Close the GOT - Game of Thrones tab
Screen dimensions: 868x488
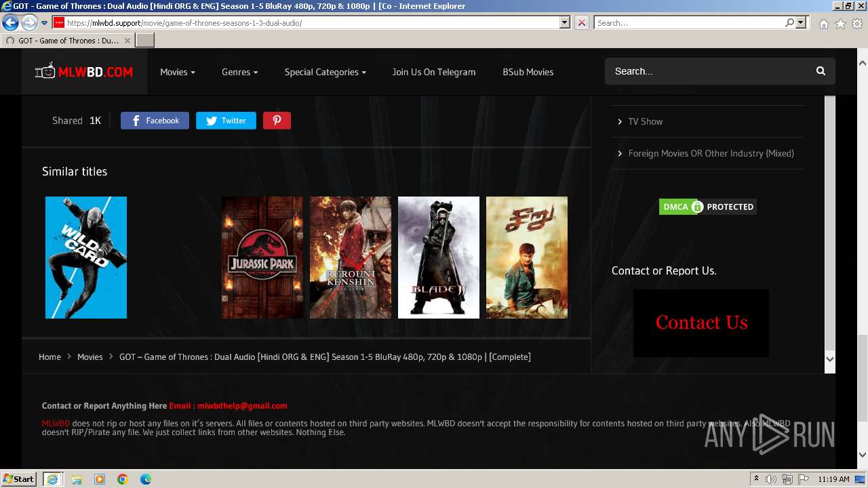click(127, 41)
